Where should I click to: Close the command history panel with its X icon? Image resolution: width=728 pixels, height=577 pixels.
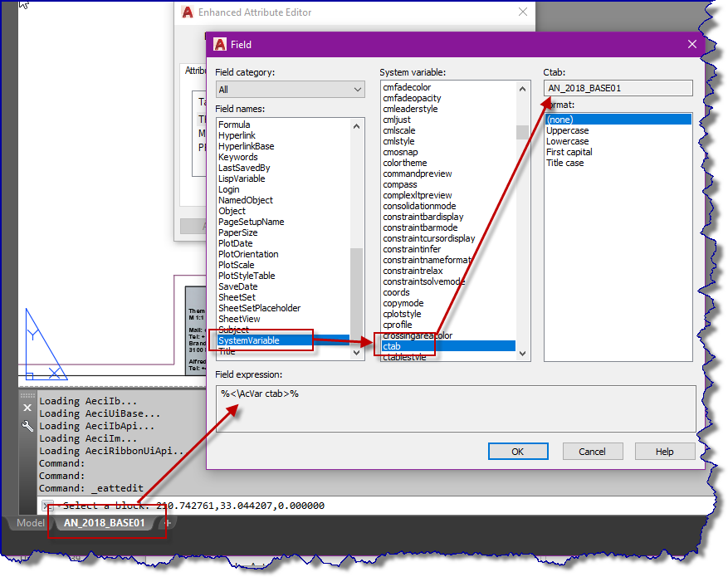tap(27, 407)
